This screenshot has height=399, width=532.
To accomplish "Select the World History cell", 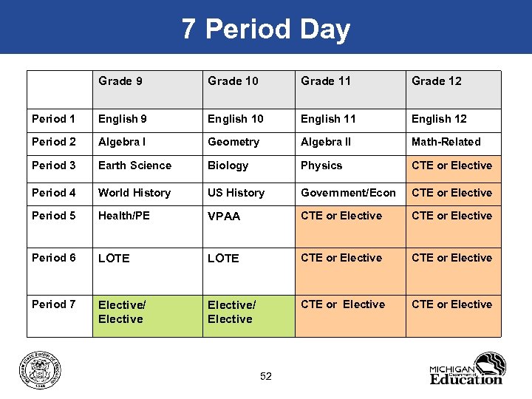I will [134, 193].
